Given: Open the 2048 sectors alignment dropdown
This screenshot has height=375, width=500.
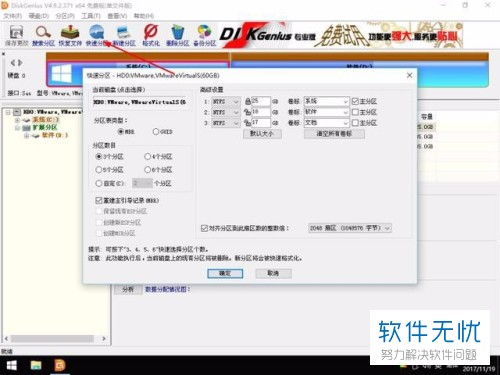Looking at the screenshot, I should [x=350, y=228].
